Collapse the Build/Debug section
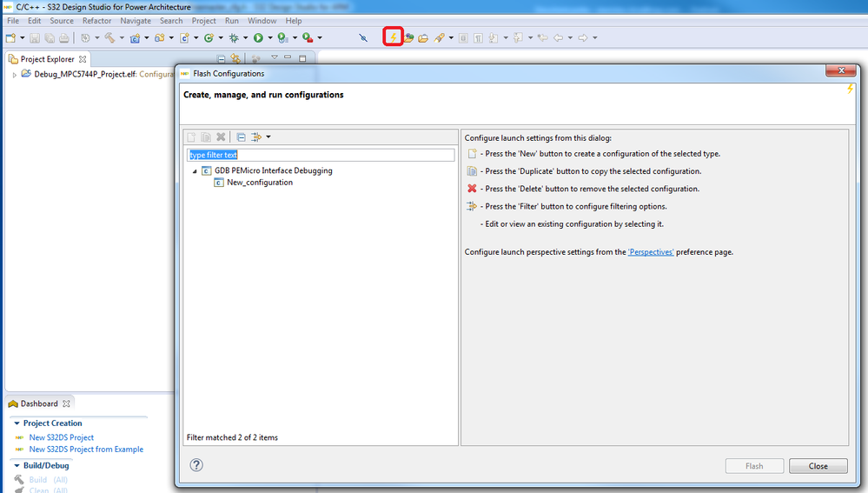 coord(17,466)
